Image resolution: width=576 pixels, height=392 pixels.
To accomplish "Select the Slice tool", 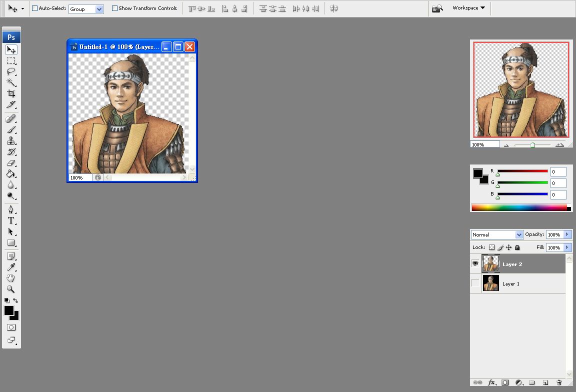I will click(11, 104).
